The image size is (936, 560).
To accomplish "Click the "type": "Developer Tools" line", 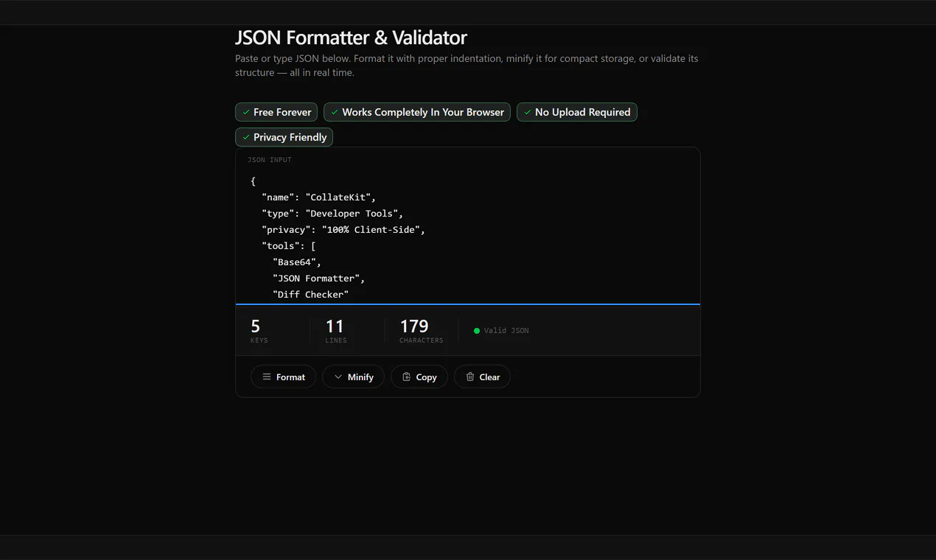I will click(332, 214).
